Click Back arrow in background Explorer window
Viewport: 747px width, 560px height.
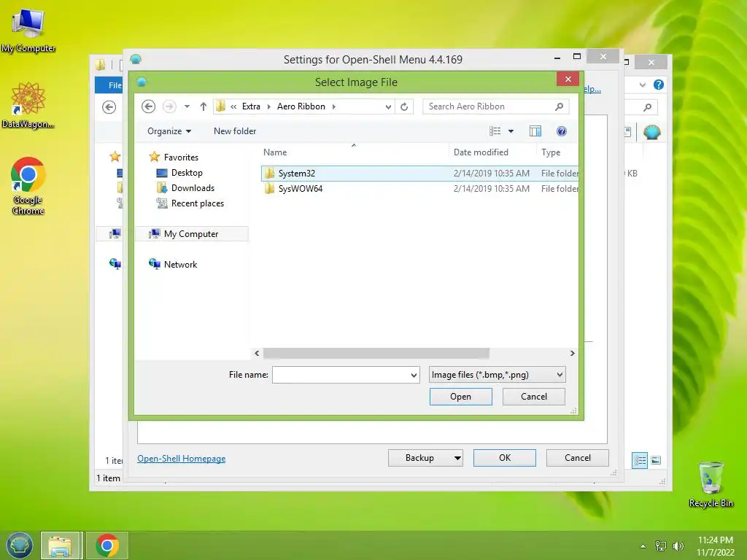click(109, 107)
